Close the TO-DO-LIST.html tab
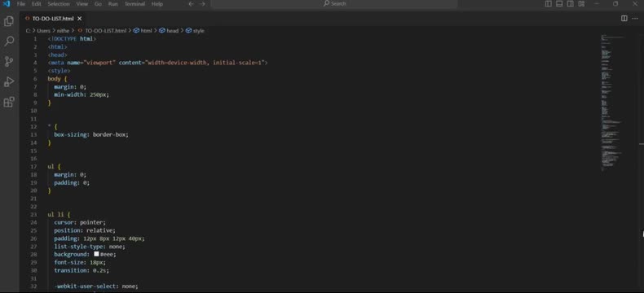Image resolution: width=644 pixels, height=293 pixels. coord(79,19)
